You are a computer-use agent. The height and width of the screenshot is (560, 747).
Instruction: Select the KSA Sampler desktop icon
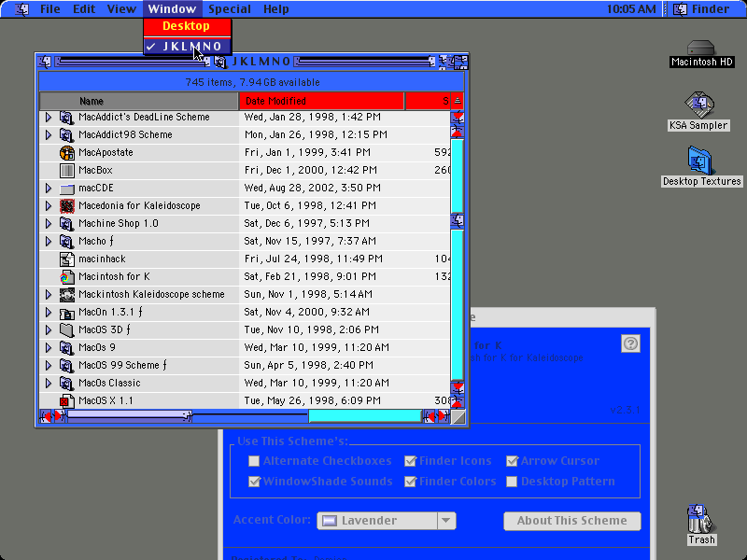[x=698, y=105]
